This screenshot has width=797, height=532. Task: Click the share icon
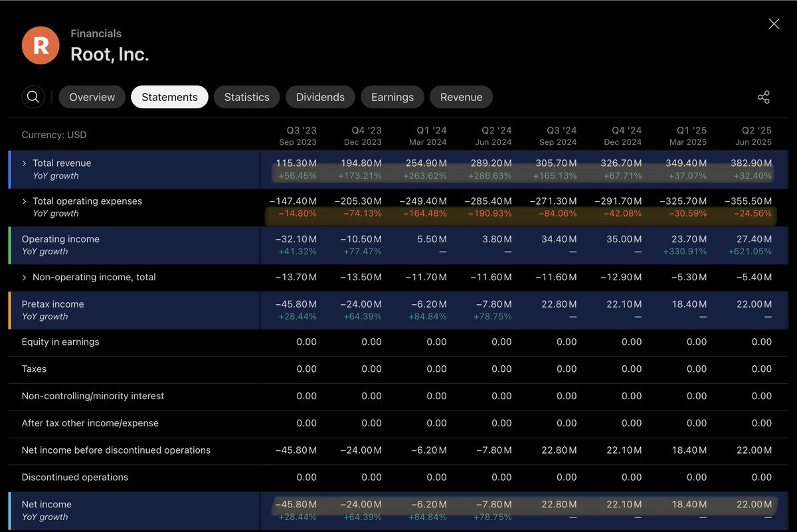click(764, 97)
